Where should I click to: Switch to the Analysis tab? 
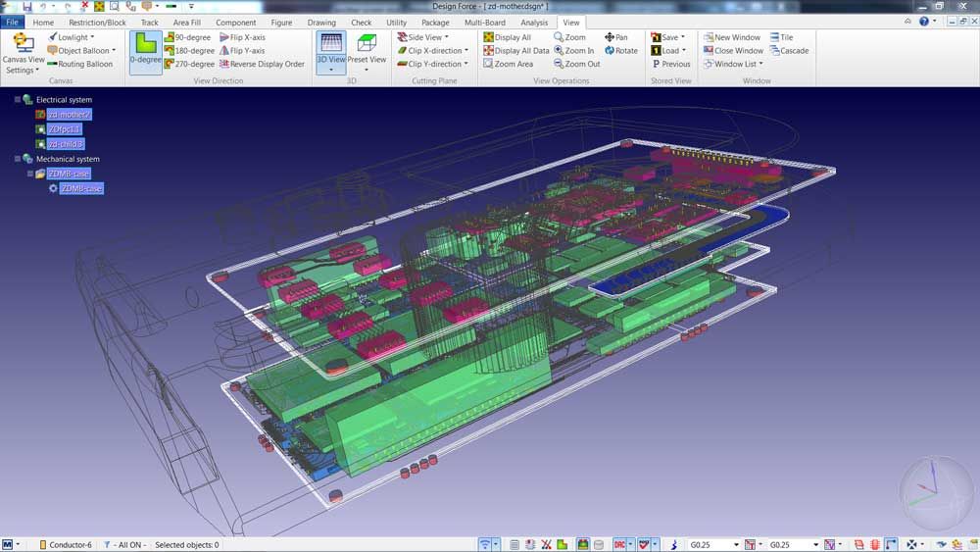534,22
